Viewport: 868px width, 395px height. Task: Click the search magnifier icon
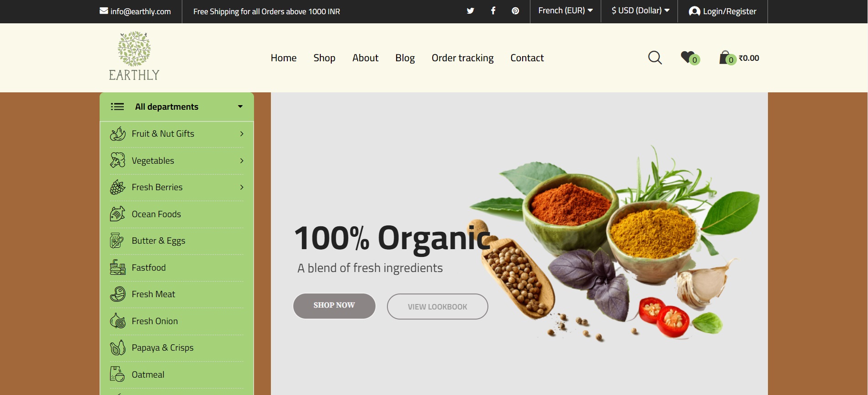point(655,58)
